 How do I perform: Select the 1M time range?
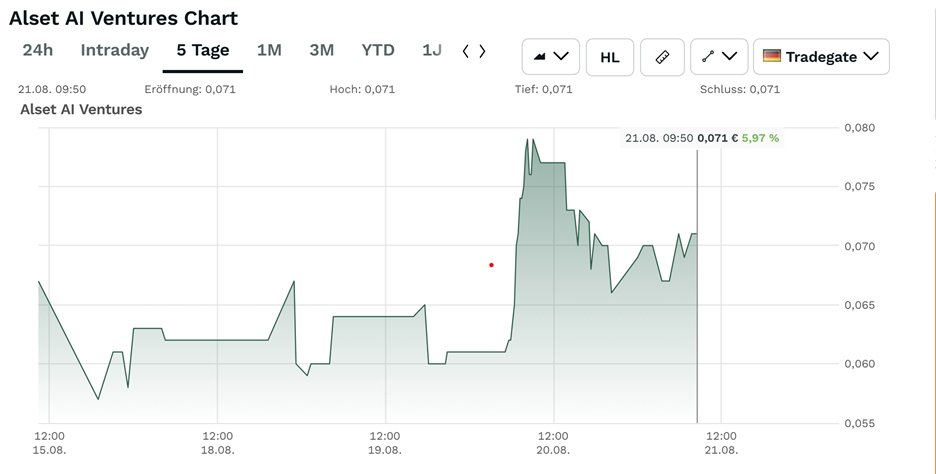[x=269, y=50]
